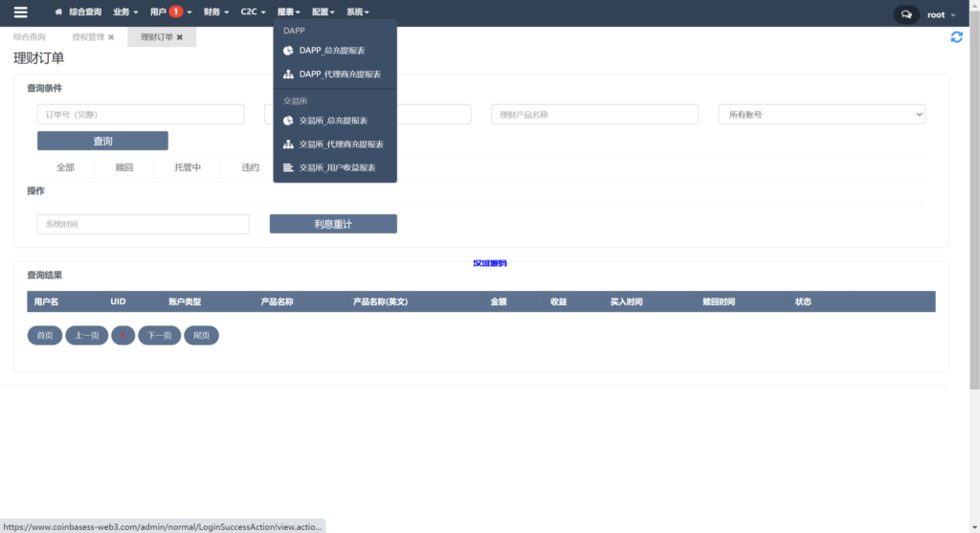Filter orders by 违约 tab
Image resolution: width=980 pixels, height=533 pixels.
pyautogui.click(x=250, y=167)
